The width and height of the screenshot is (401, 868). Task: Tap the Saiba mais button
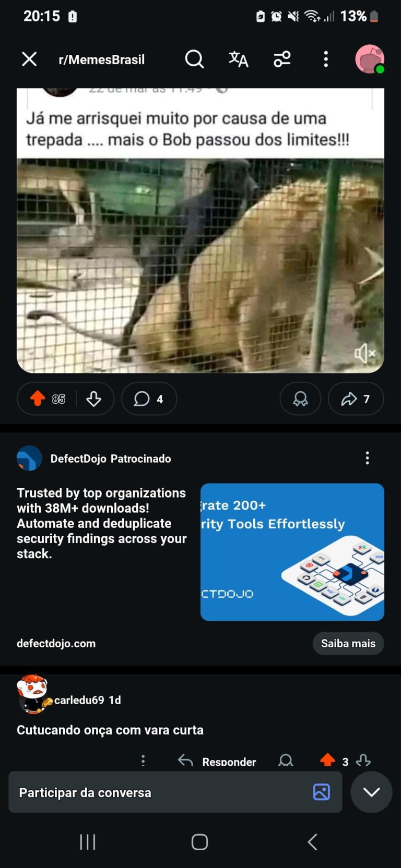(348, 643)
